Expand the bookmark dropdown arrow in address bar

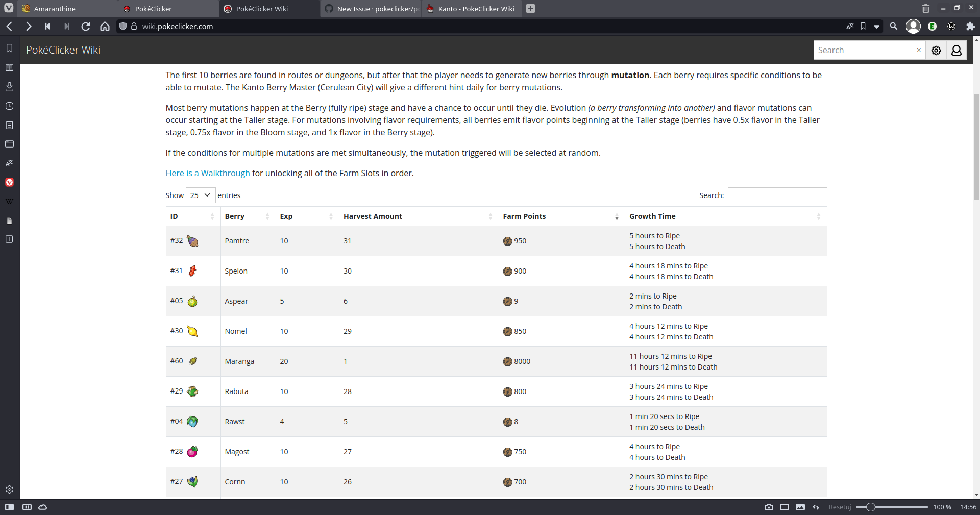(x=877, y=26)
